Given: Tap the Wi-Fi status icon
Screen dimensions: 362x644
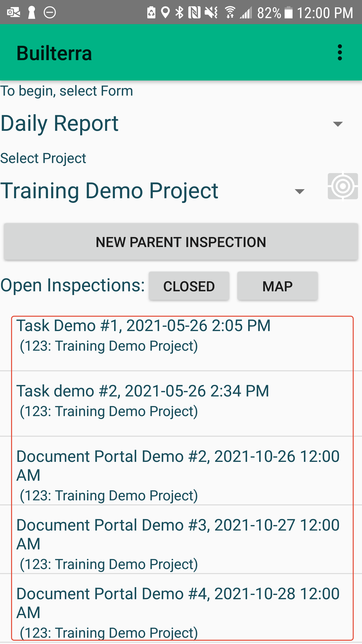Looking at the screenshot, I should tap(230, 12).
